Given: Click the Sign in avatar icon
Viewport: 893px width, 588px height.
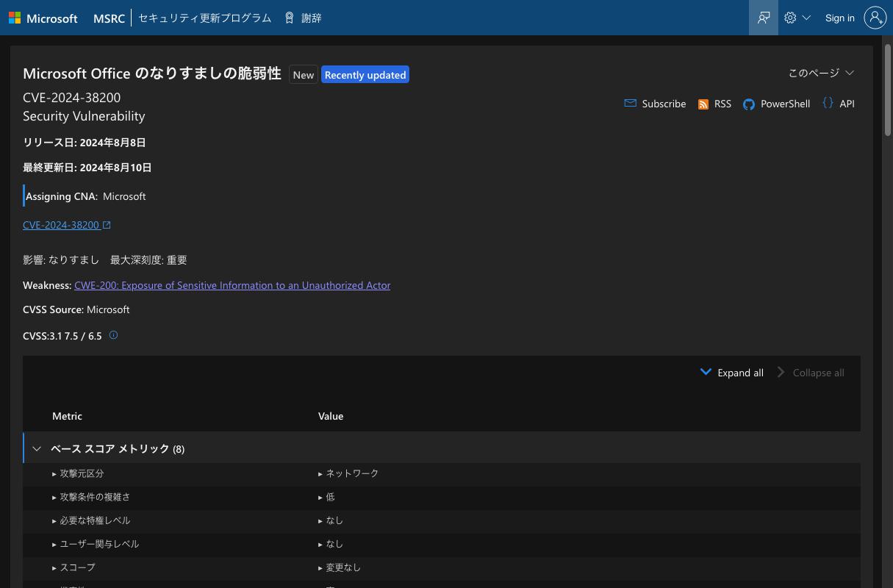Looking at the screenshot, I should [875, 18].
